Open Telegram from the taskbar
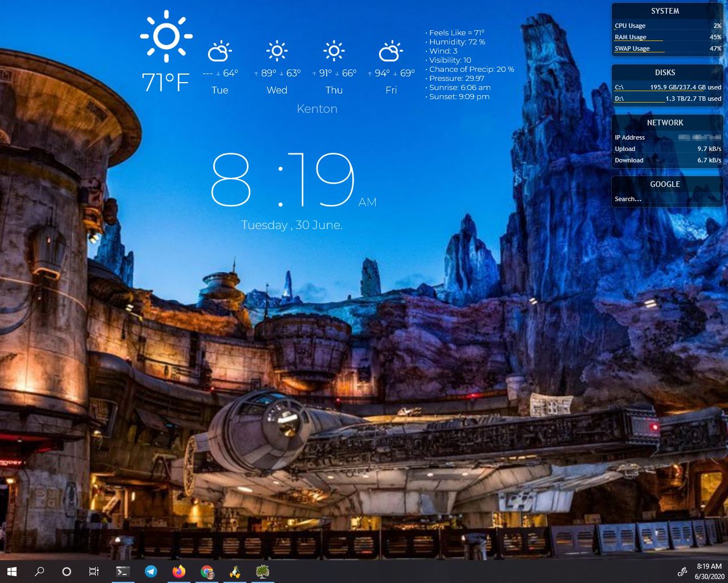The width and height of the screenshot is (728, 583). pyautogui.click(x=151, y=572)
